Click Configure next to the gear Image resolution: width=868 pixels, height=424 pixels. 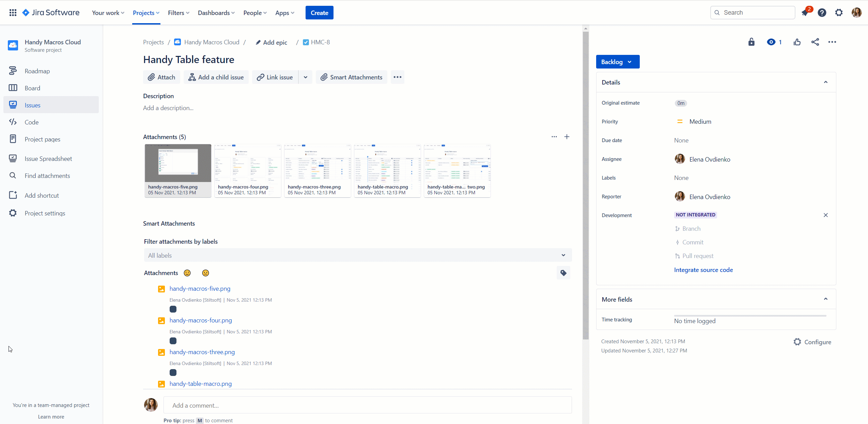[812, 342]
